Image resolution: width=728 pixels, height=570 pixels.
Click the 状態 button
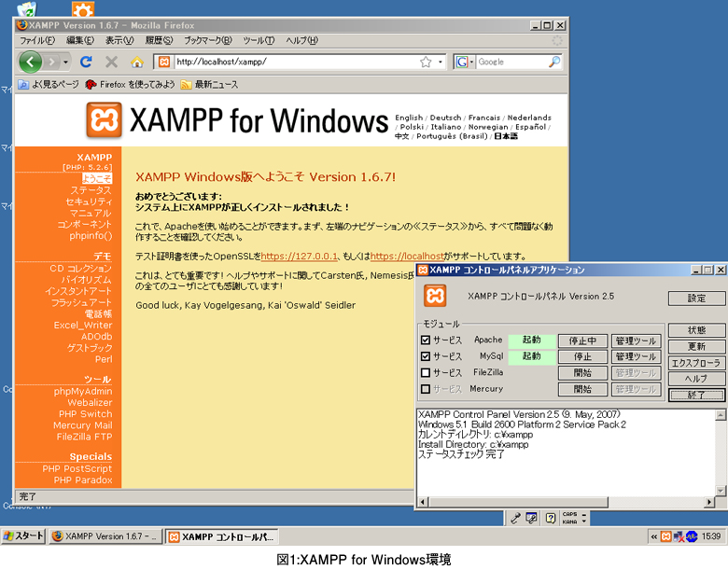pyautogui.click(x=696, y=330)
